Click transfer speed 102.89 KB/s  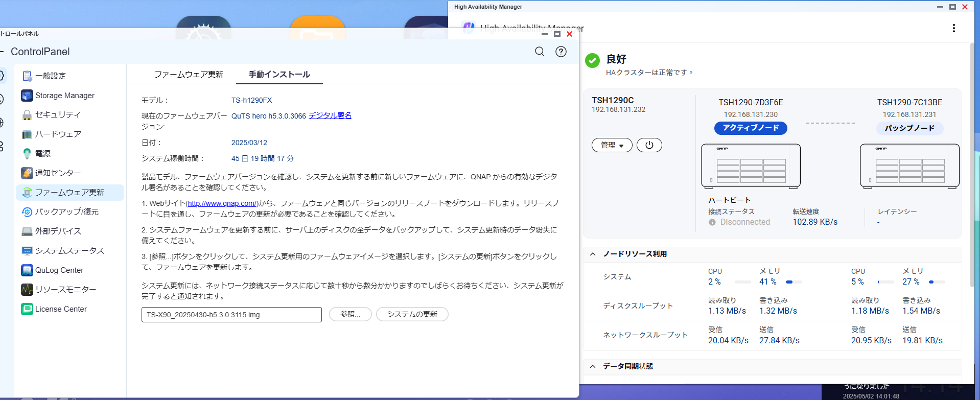click(815, 222)
